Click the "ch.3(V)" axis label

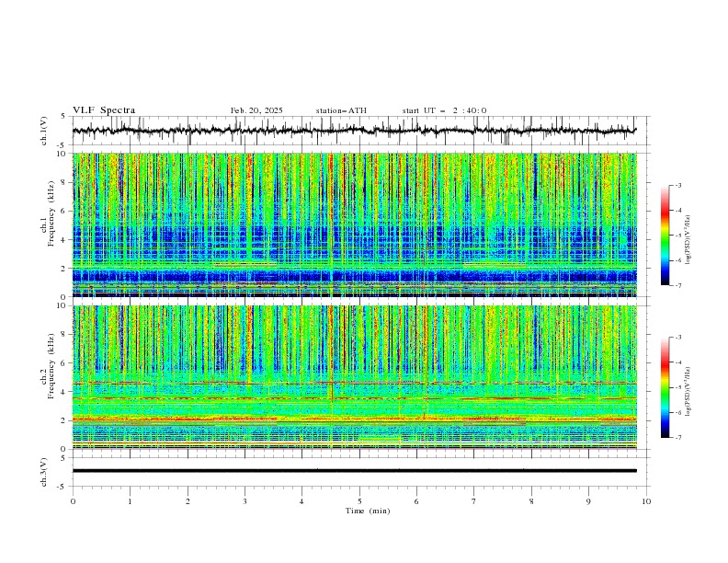[x=44, y=472]
